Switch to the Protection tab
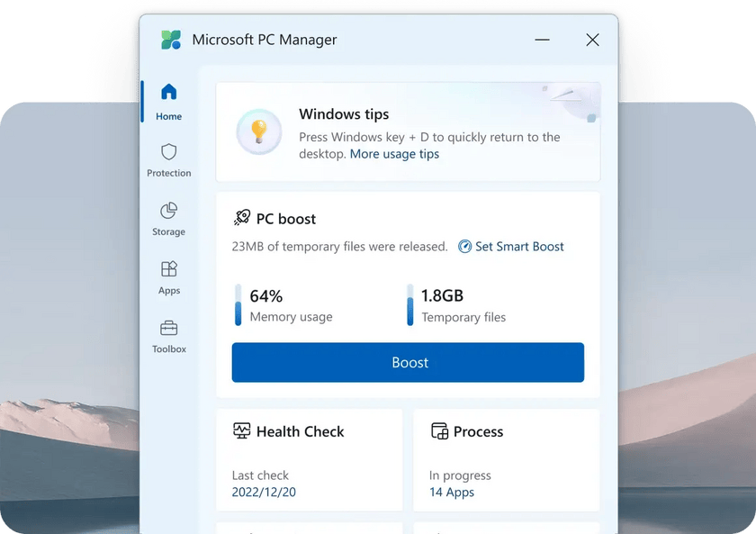756x534 pixels. [167, 159]
